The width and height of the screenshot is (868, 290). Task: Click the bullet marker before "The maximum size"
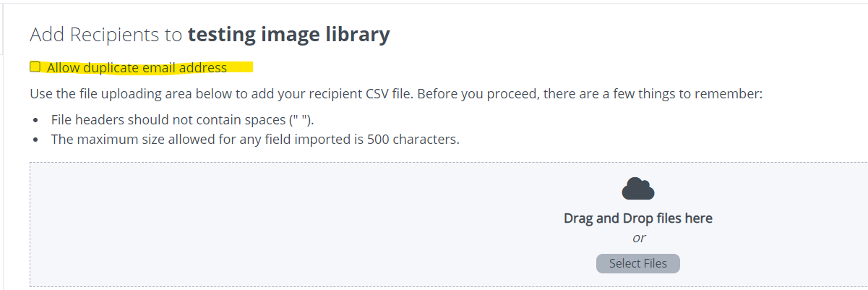pyautogui.click(x=35, y=140)
